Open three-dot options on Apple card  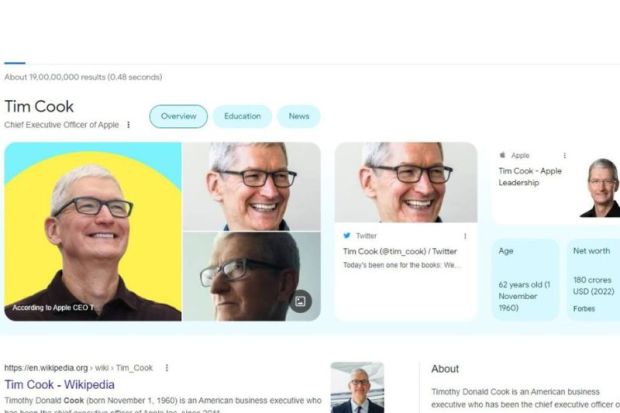click(x=565, y=155)
